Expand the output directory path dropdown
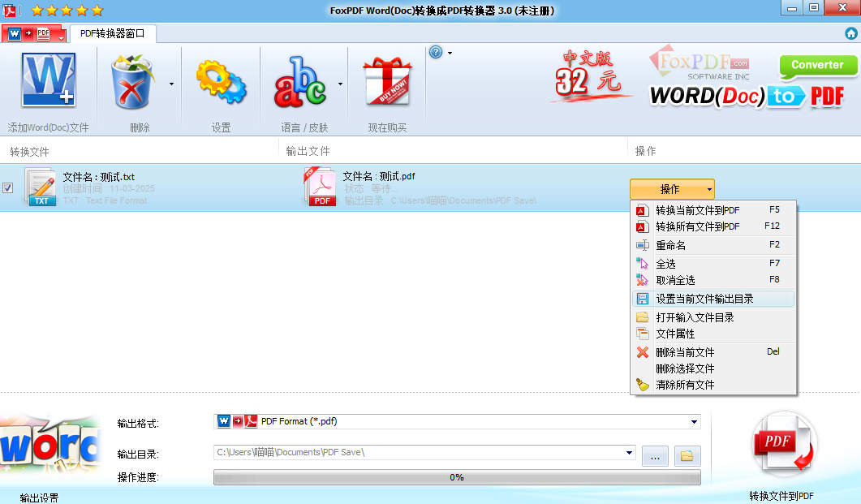The height and width of the screenshot is (504, 861). (629, 453)
